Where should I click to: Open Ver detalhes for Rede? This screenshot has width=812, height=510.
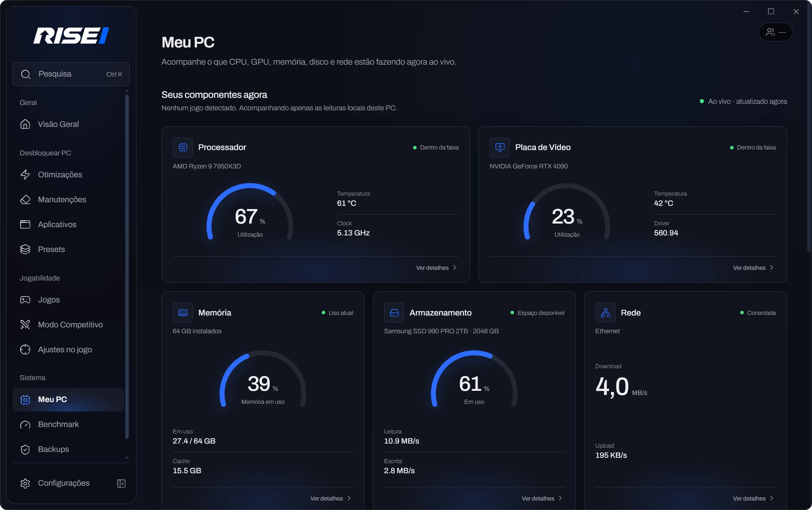753,498
